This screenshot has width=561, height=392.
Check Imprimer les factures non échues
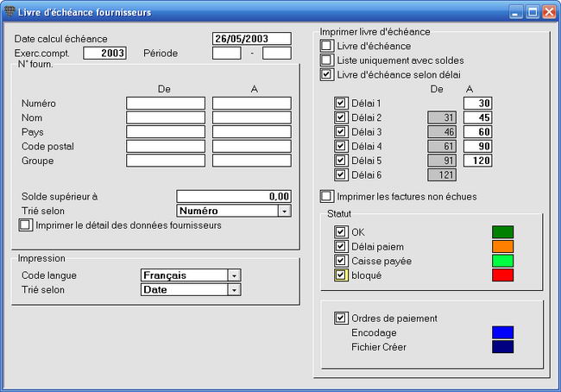click(x=326, y=196)
